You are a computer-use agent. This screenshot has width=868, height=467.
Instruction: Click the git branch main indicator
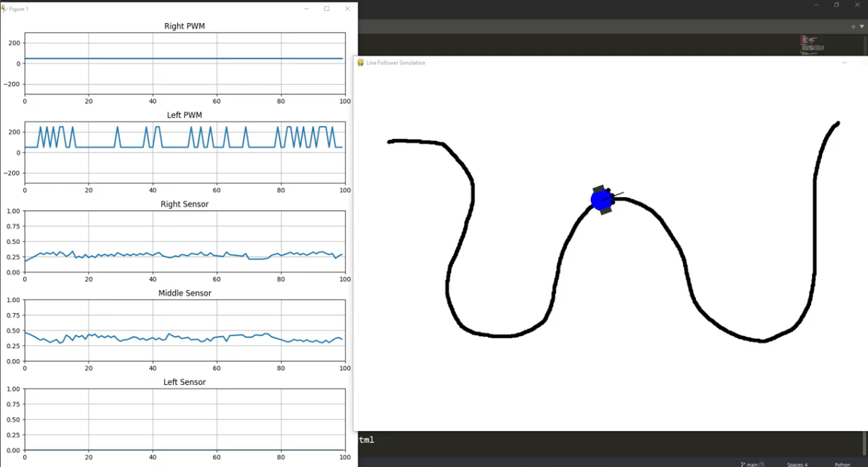(x=753, y=464)
